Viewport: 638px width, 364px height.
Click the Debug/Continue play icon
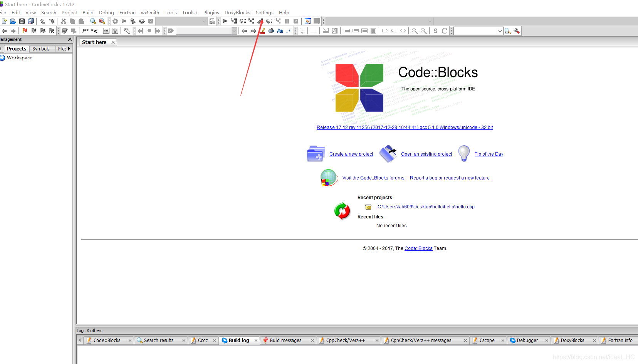tap(225, 21)
